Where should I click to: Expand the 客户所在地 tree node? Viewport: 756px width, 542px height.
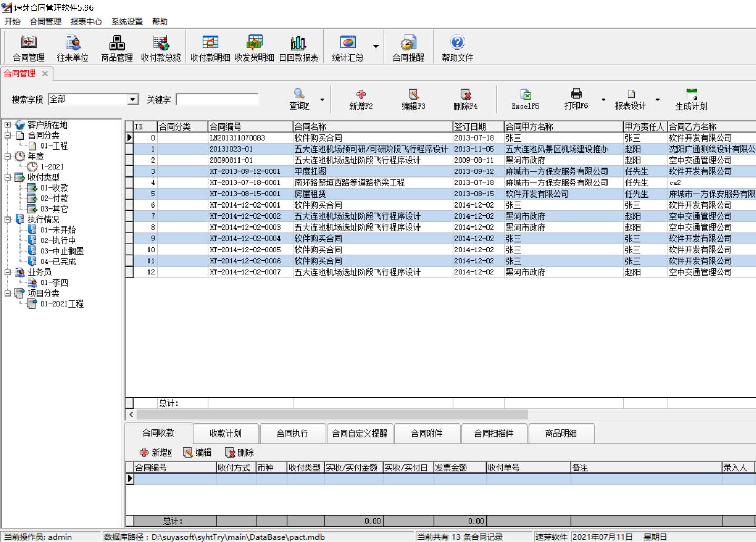click(x=7, y=125)
